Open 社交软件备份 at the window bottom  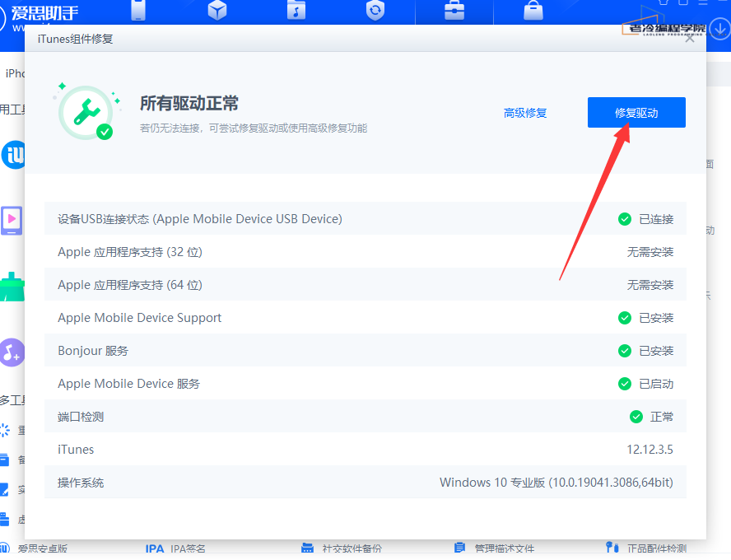[x=352, y=548]
